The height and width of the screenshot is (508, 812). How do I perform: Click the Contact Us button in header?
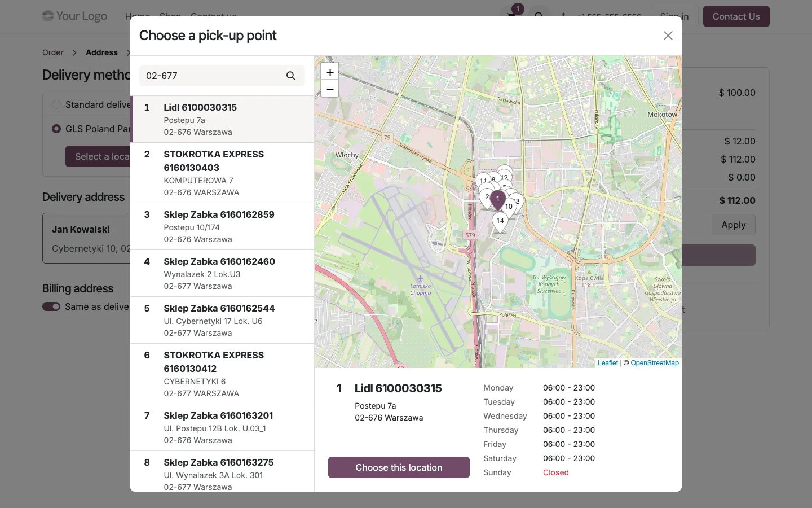(x=736, y=16)
